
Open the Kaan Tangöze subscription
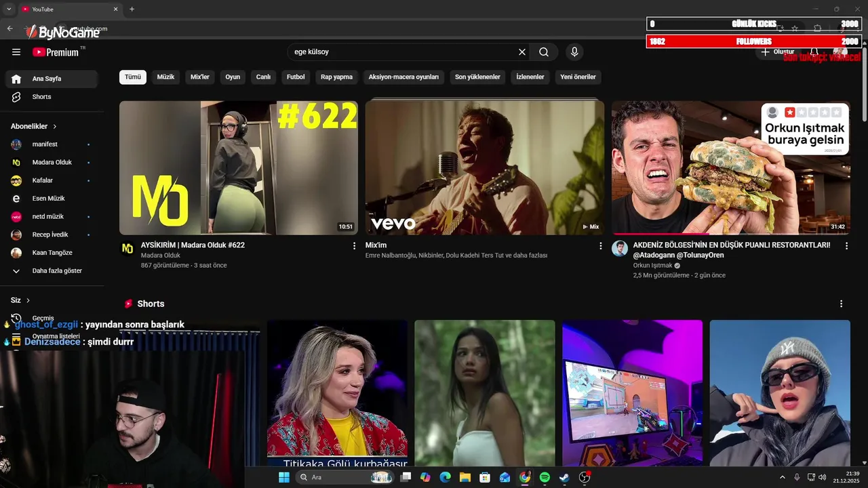(52, 253)
